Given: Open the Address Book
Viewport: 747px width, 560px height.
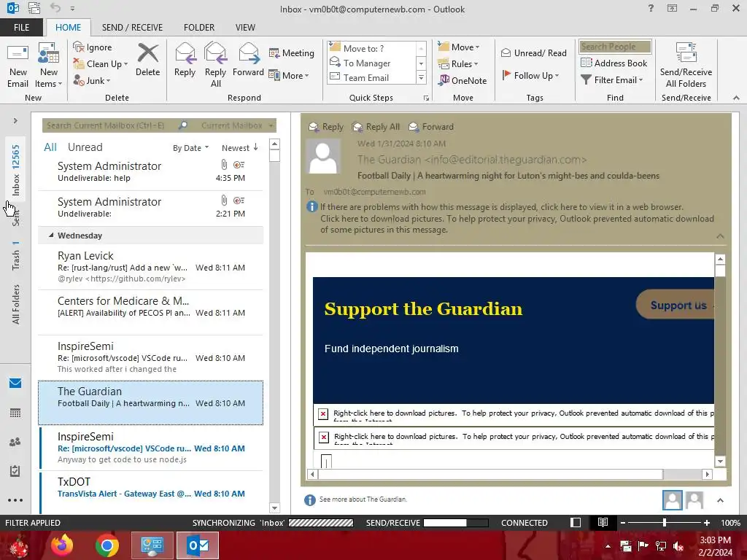Looking at the screenshot, I should coord(614,63).
